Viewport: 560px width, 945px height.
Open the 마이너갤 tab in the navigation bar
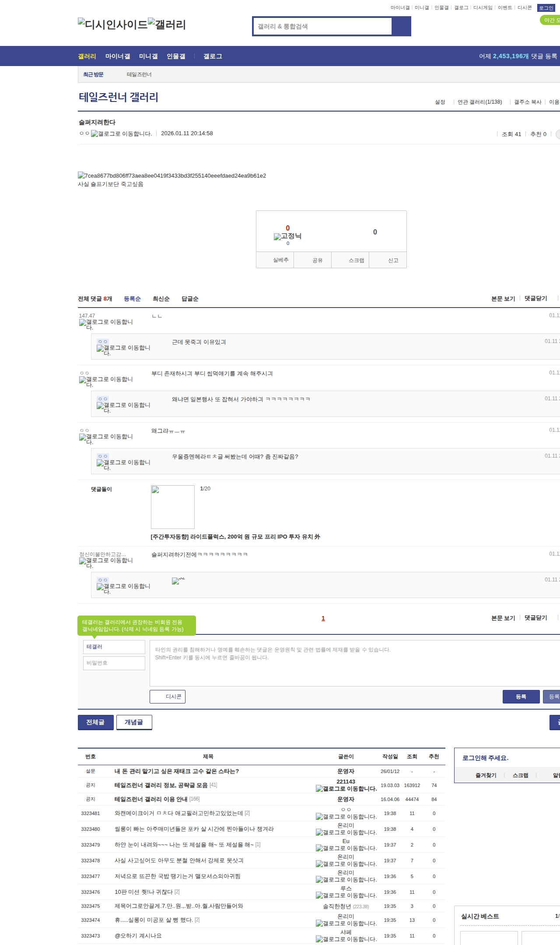118,56
